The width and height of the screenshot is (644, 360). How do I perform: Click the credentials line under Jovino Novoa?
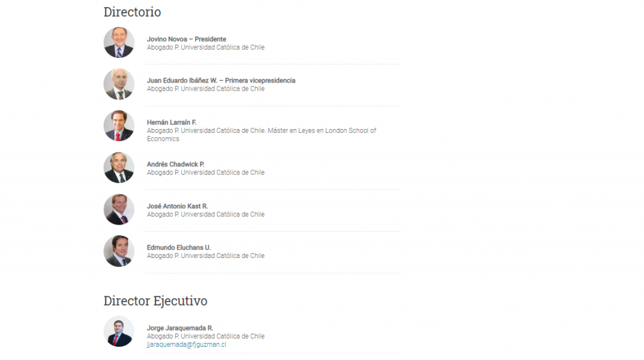click(206, 47)
